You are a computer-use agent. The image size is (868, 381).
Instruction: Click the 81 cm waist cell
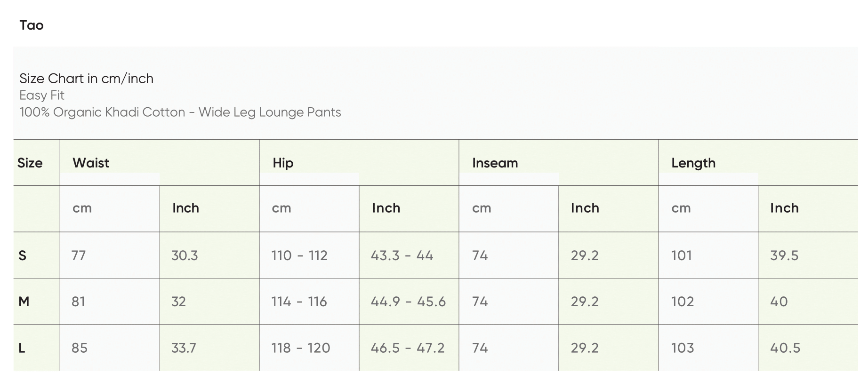(79, 302)
